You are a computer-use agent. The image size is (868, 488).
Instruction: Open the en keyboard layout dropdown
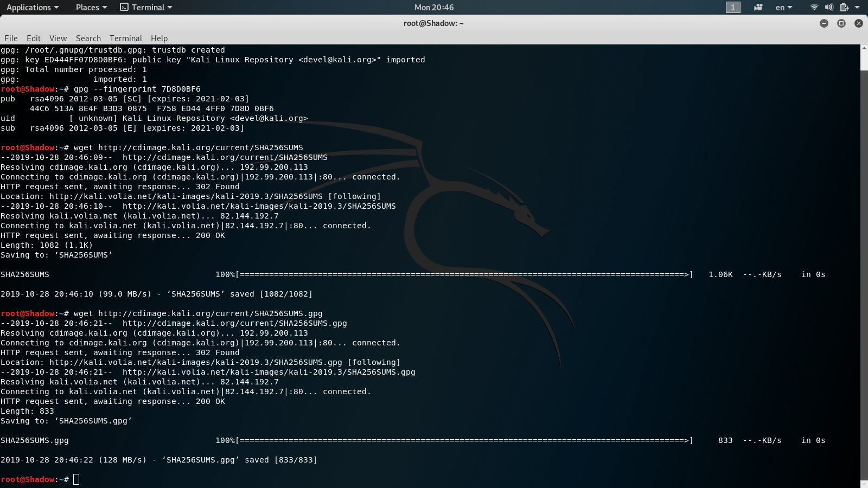click(x=784, y=7)
